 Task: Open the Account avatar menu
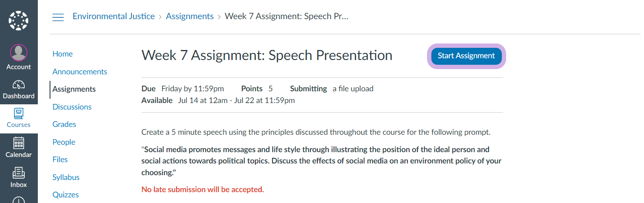(18, 53)
